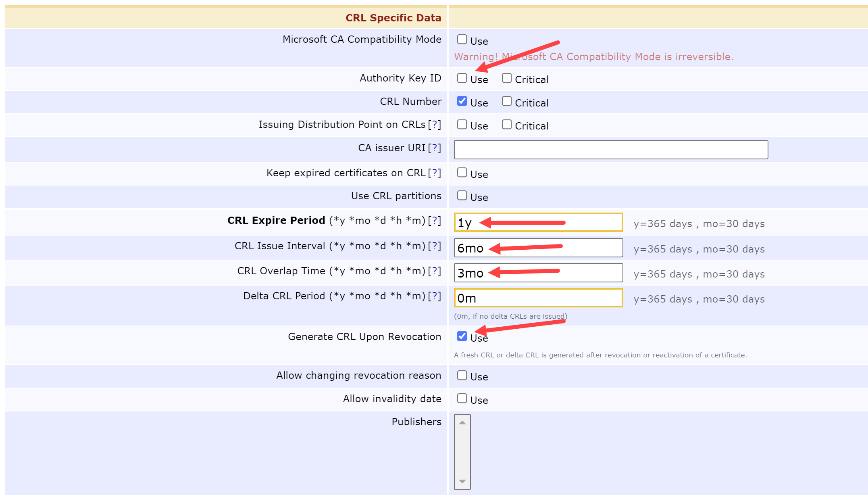Check Use CRL partitions checkbox
The image size is (868, 499).
(x=462, y=196)
